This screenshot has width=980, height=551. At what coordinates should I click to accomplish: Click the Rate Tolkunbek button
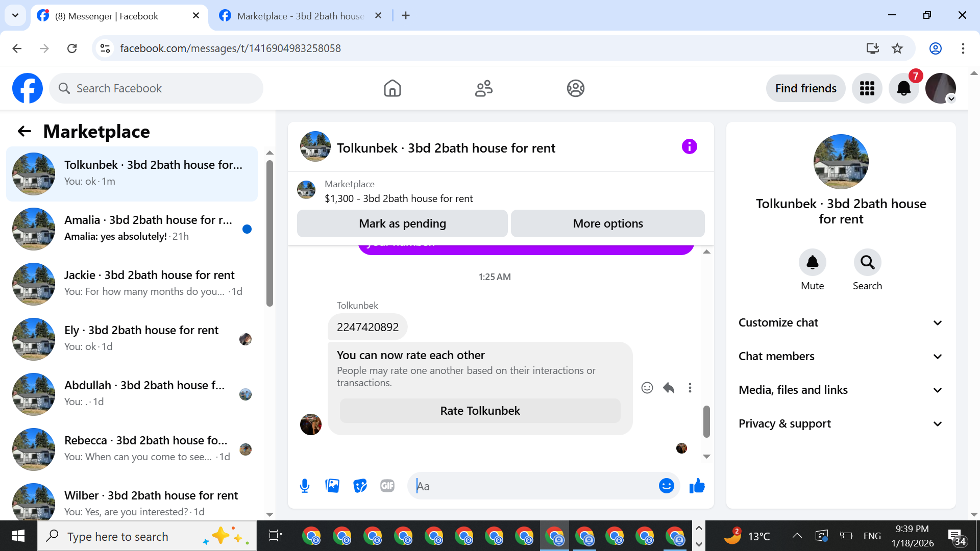click(x=480, y=411)
